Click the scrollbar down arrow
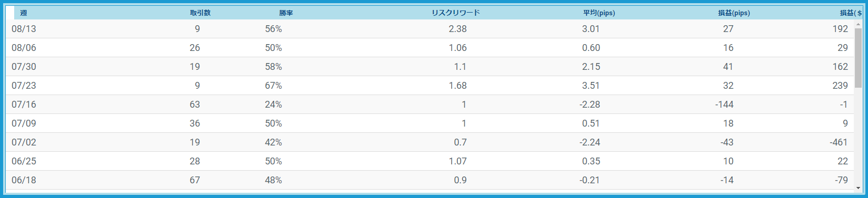The height and width of the screenshot is (198, 868). click(859, 188)
